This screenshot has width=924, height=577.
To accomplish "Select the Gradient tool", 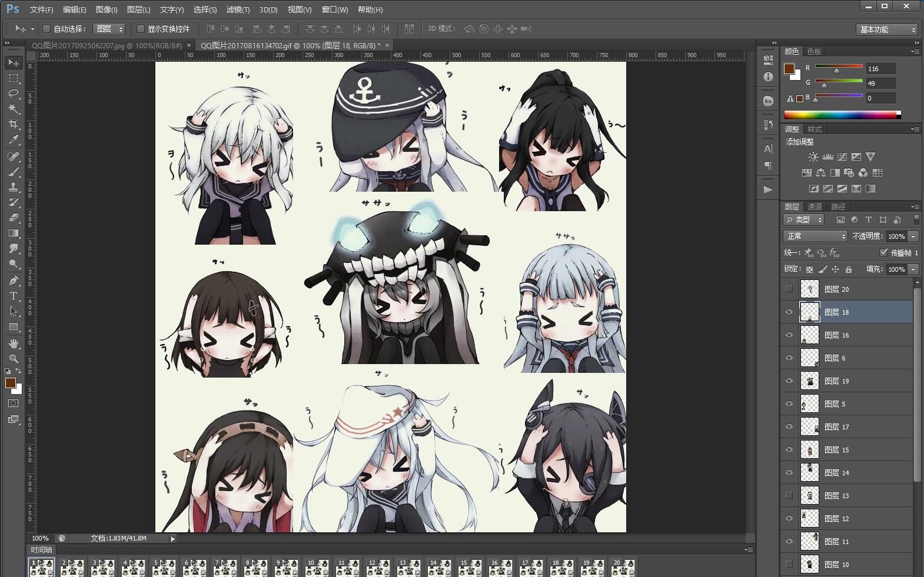I will [x=14, y=233].
